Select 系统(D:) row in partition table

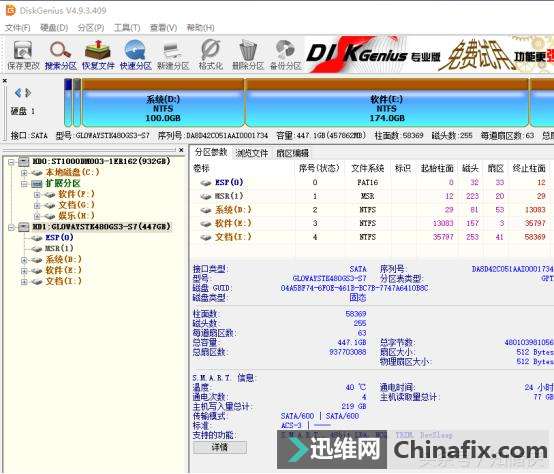373,210
